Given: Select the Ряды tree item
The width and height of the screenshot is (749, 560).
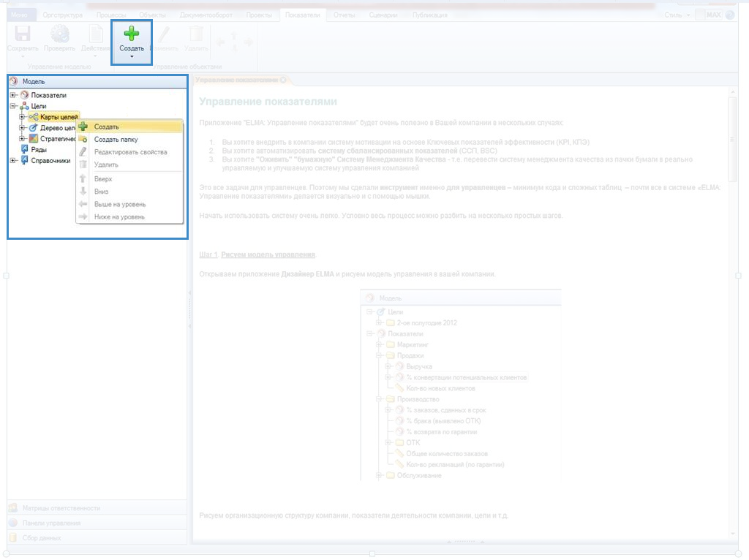Looking at the screenshot, I should tap(39, 150).
